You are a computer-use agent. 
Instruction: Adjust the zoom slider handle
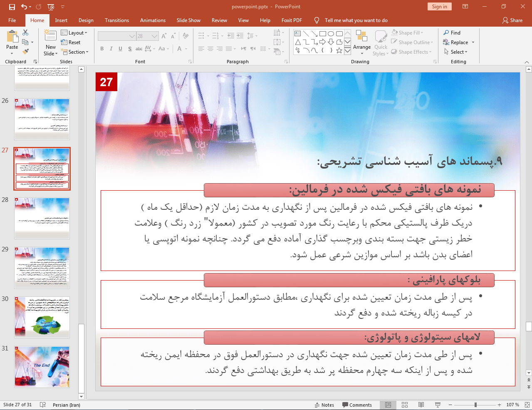tap(475, 405)
